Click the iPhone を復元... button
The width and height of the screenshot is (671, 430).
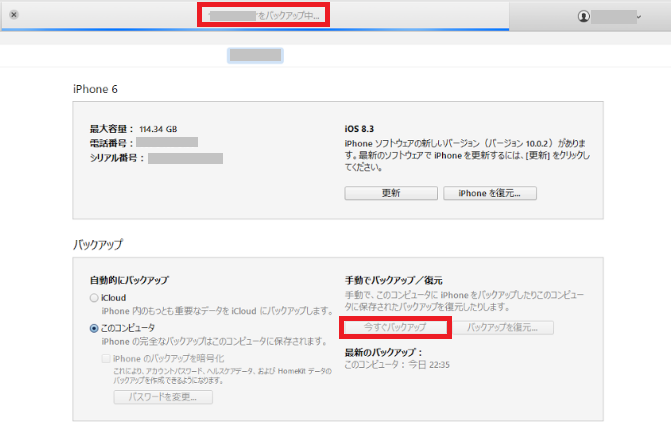point(490,193)
